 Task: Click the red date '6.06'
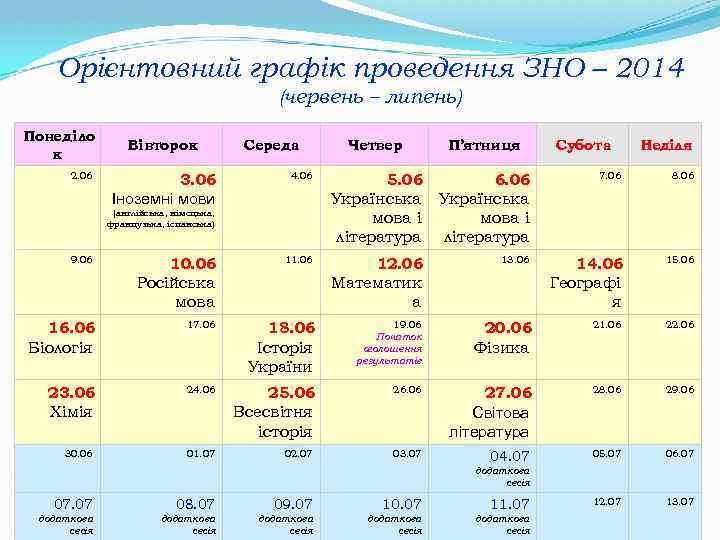[x=512, y=179]
